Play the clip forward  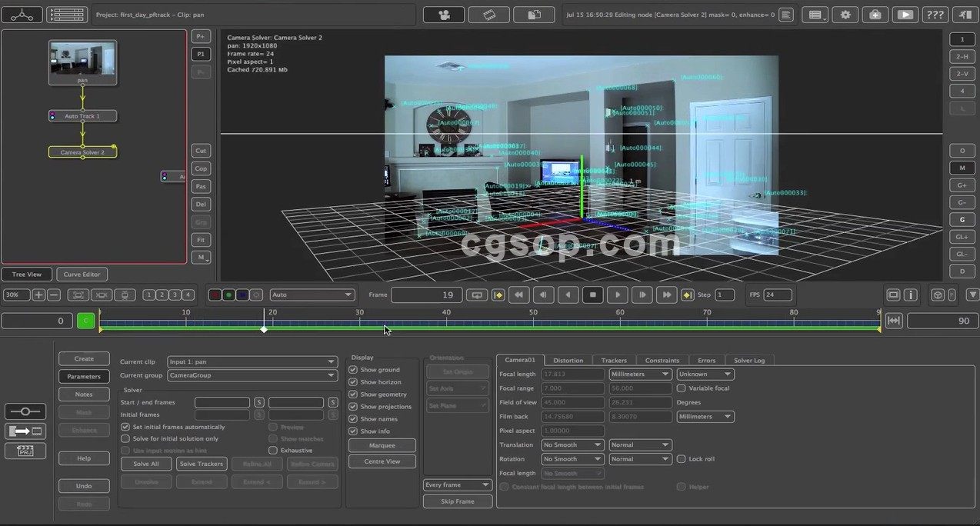pyautogui.click(x=618, y=295)
